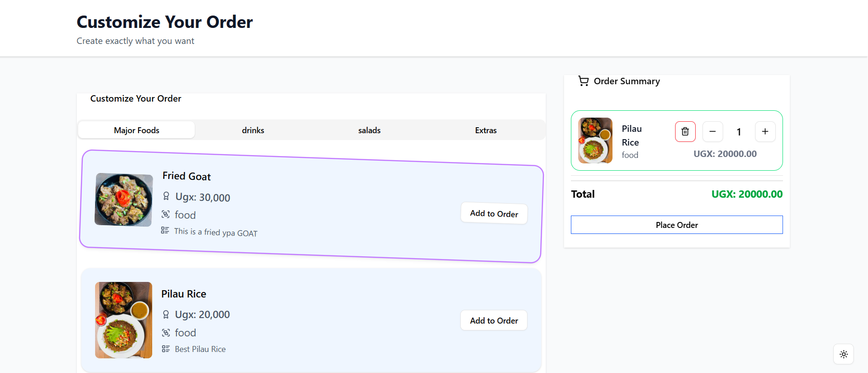This screenshot has height=373, width=868.
Task: Switch to the Major Foods tab
Action: coord(136,130)
